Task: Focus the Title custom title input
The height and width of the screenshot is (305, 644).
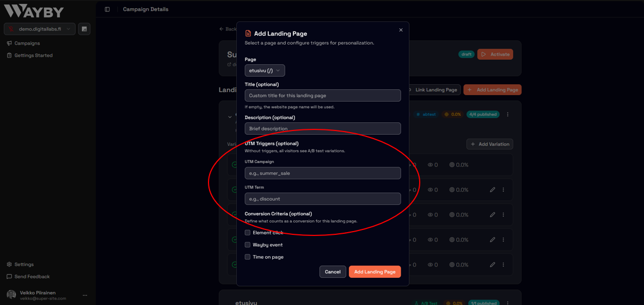Action: 323,96
